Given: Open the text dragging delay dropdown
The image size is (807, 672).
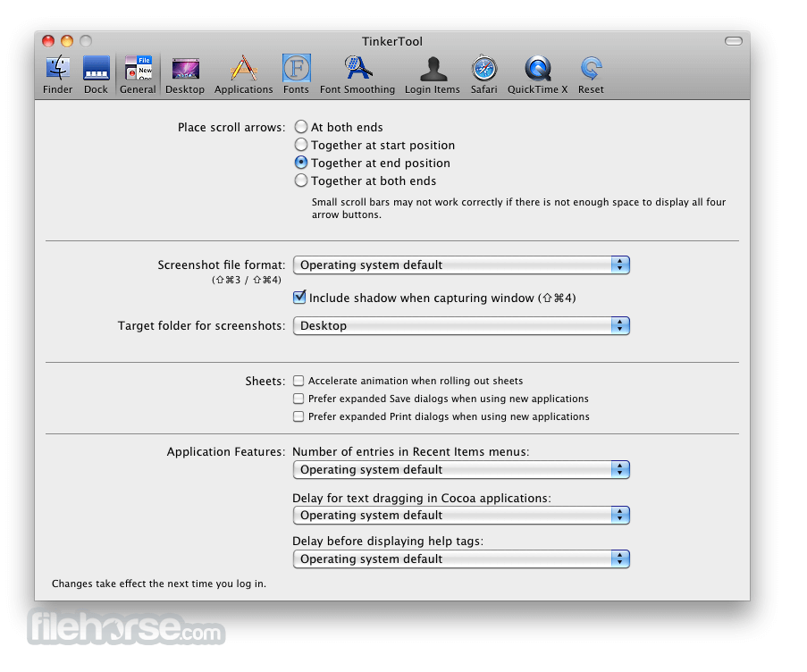Looking at the screenshot, I should 461,516.
